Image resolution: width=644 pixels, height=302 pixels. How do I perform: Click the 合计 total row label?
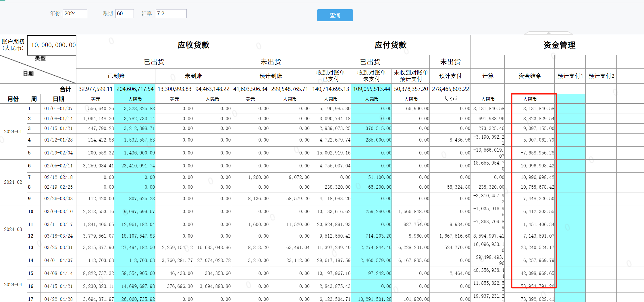(x=65, y=89)
